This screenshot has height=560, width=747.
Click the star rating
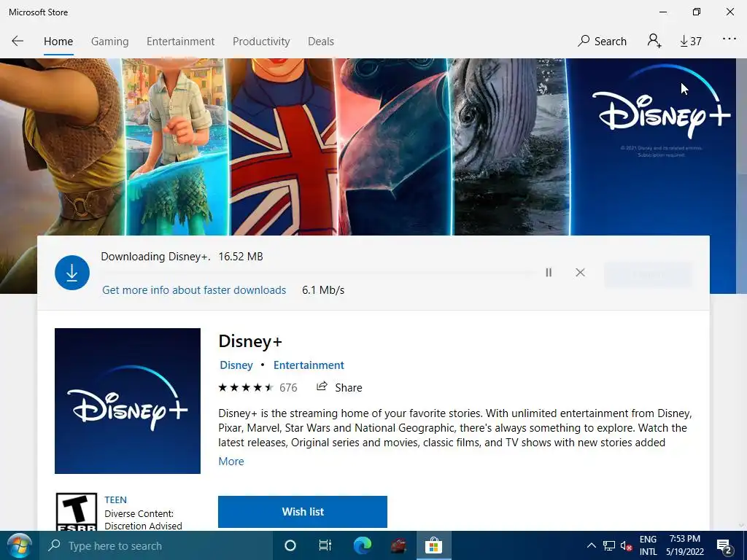246,387
